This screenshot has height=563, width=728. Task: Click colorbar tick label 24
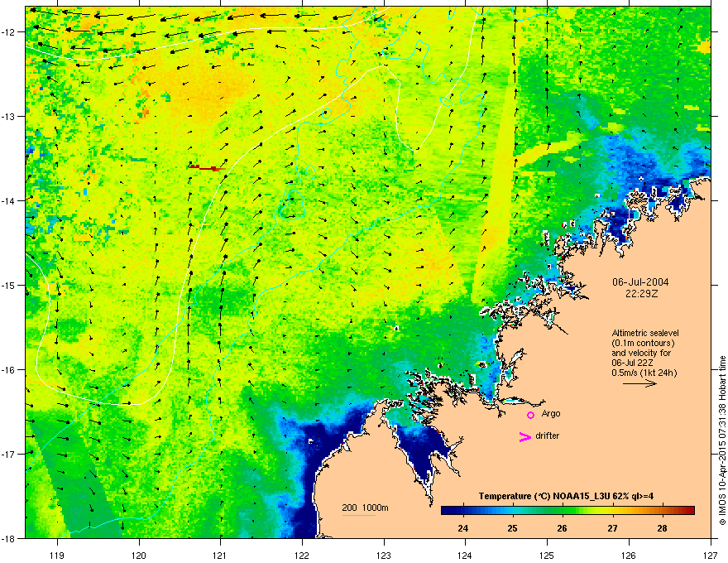click(463, 528)
